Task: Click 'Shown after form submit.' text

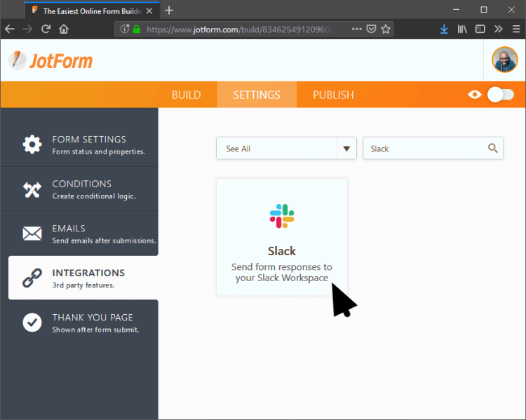Action: point(95,330)
